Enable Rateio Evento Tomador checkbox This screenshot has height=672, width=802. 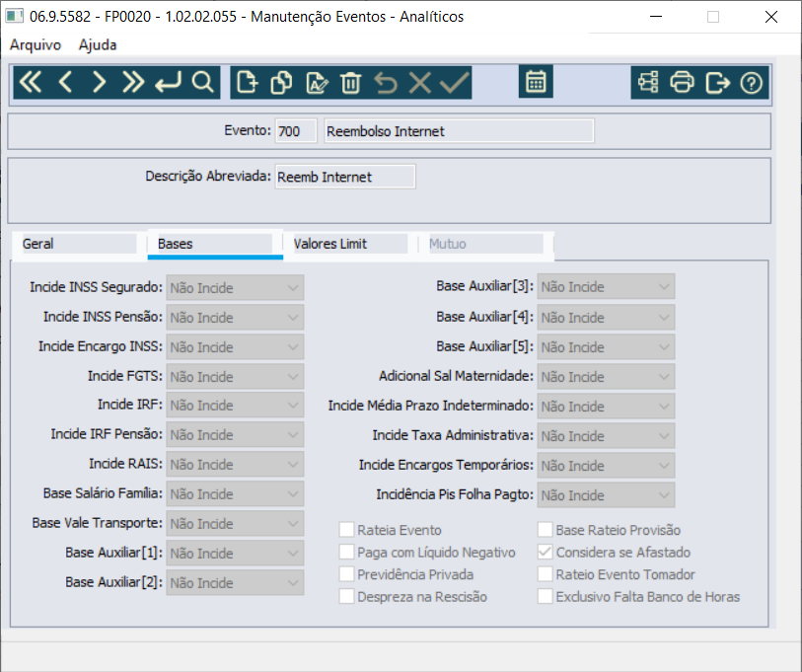click(x=546, y=573)
